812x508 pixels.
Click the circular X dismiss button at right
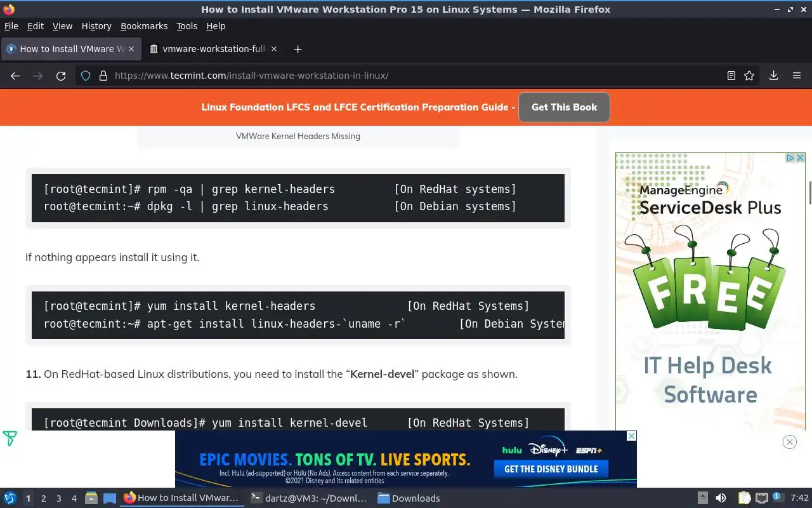[789, 442]
